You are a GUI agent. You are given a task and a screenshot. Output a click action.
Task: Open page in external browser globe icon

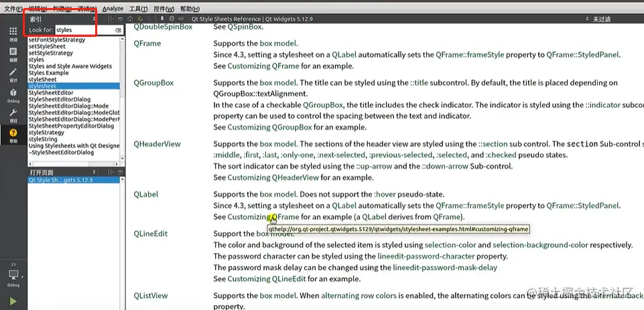click(x=172, y=19)
